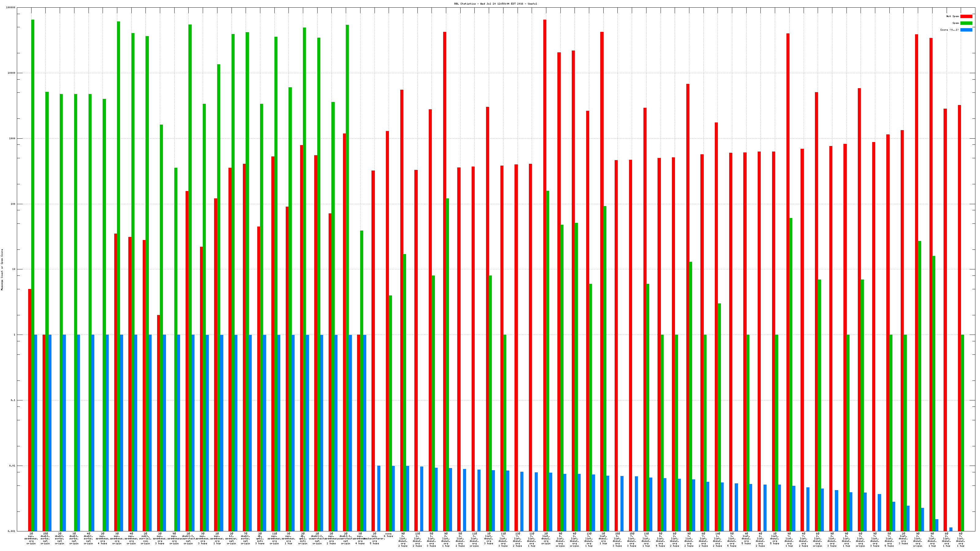The image size is (980, 551).
Task: Click the 'Message Count or Spam Score' axis label
Action: [2, 270]
